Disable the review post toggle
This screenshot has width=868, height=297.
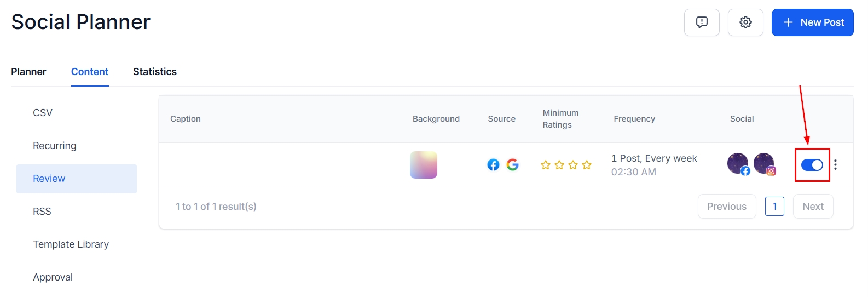pyautogui.click(x=812, y=165)
